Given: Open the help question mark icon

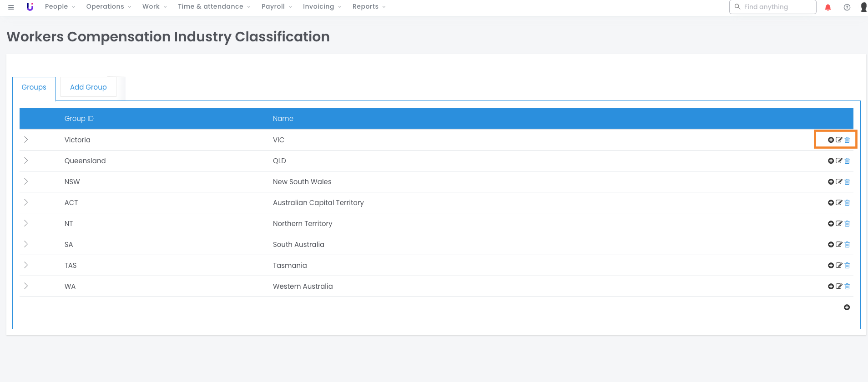Looking at the screenshot, I should [847, 7].
